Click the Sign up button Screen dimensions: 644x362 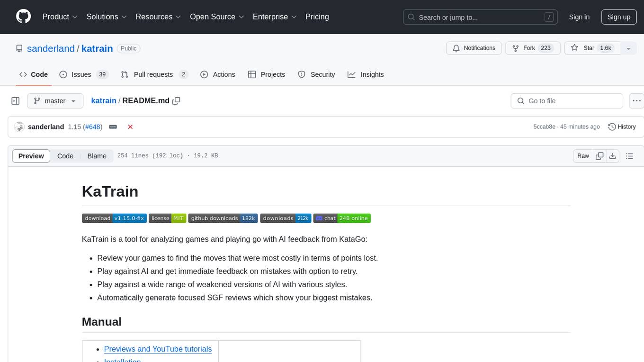pos(619,17)
